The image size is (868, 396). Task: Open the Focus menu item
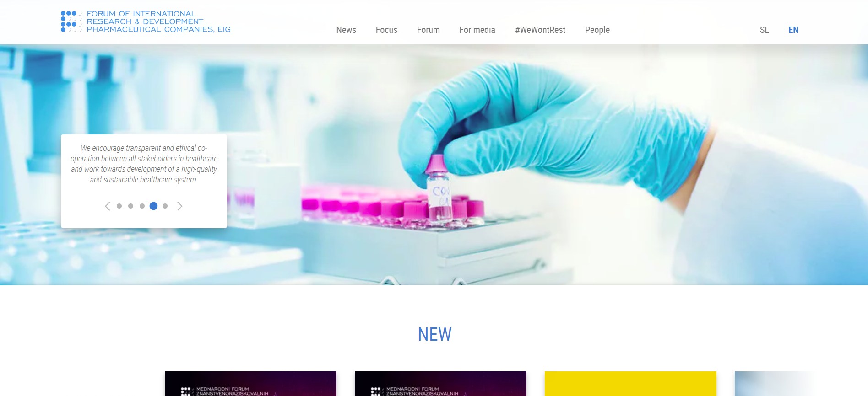(x=386, y=30)
